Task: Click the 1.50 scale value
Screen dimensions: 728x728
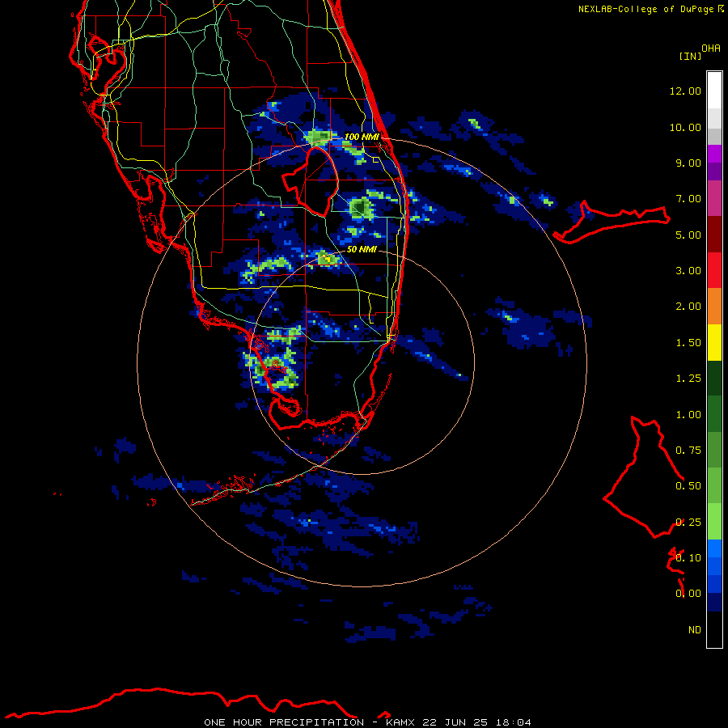Action: (688, 343)
